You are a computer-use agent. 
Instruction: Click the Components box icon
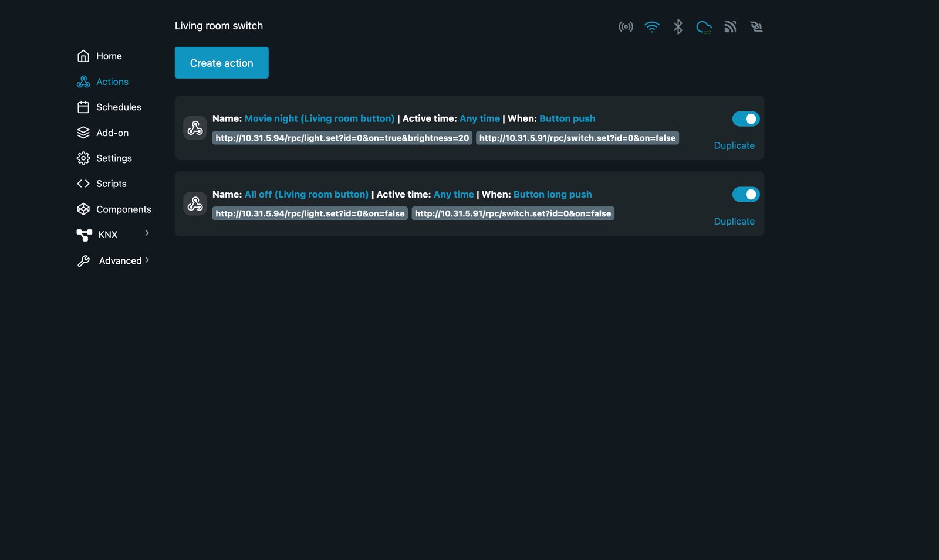pos(83,209)
